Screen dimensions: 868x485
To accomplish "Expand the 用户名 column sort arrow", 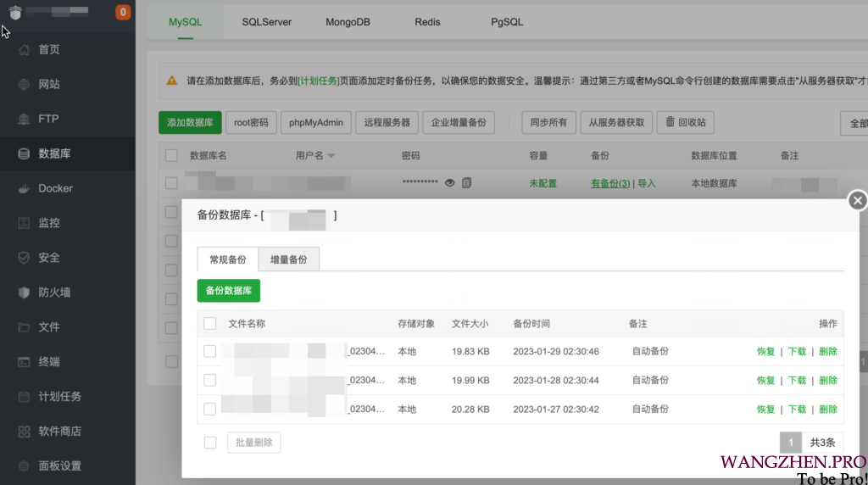I will [331, 156].
